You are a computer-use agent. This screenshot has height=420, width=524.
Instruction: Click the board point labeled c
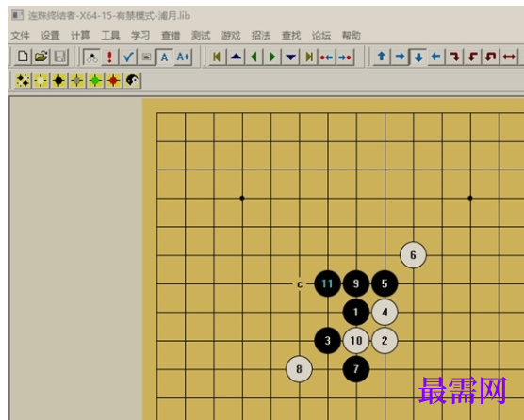click(x=300, y=284)
